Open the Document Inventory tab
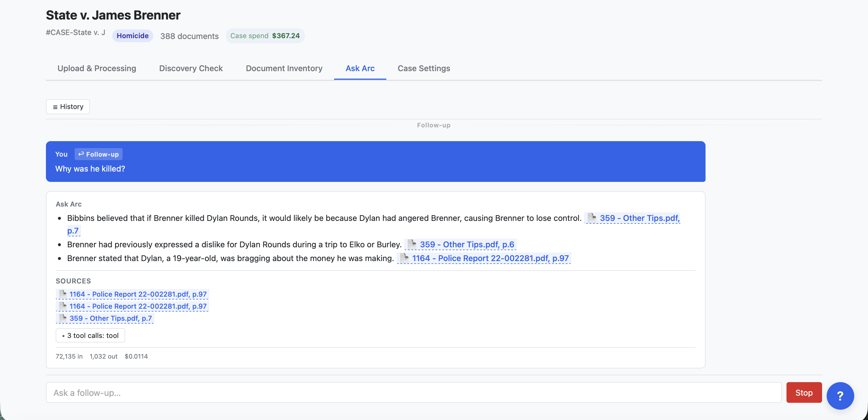Viewport: 868px width, 420px height. click(x=284, y=68)
